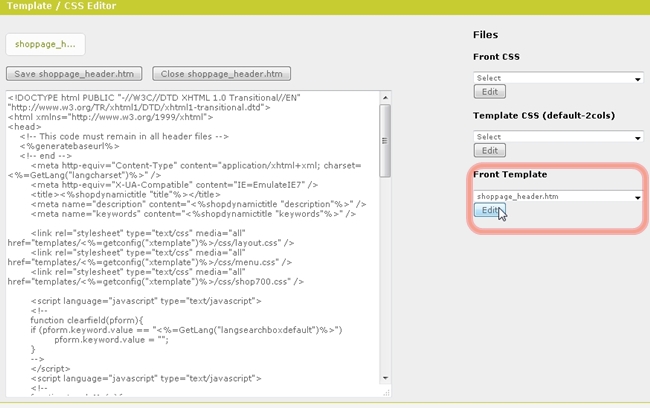The height and width of the screenshot is (408, 650).
Task: Open the shoppage_h... file tab
Action: pos(45,44)
